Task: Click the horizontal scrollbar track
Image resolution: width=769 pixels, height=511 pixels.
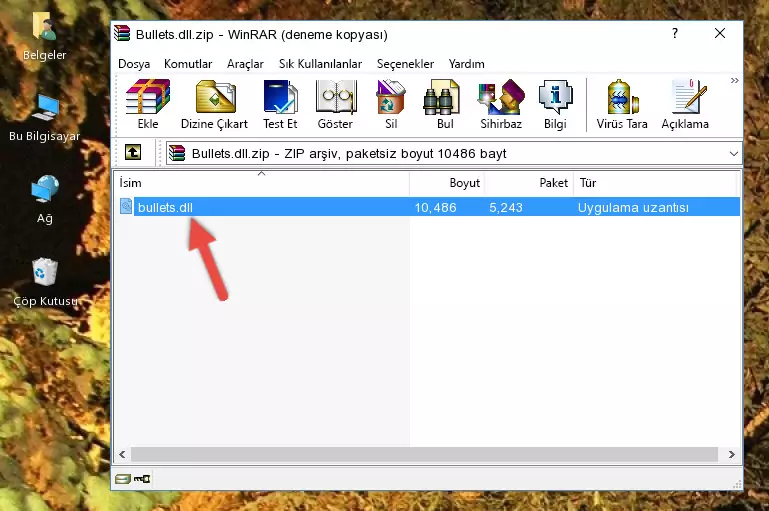Action: click(425, 455)
